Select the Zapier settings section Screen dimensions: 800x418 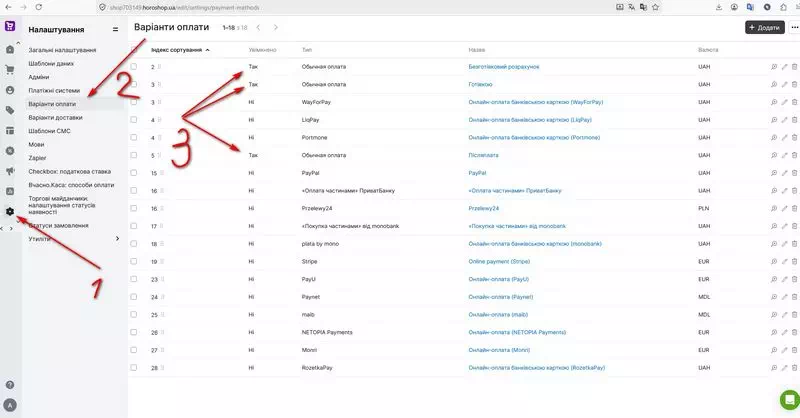point(37,158)
